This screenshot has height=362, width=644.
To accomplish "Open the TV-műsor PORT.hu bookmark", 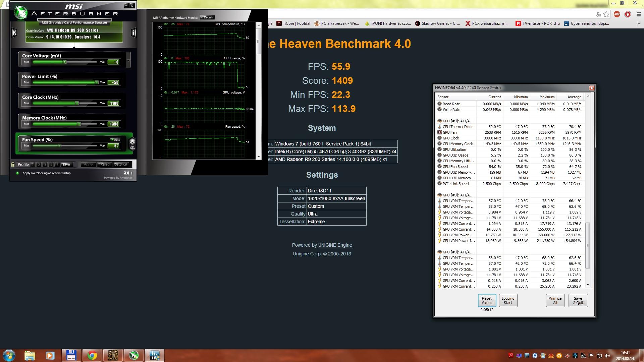I will [538, 23].
